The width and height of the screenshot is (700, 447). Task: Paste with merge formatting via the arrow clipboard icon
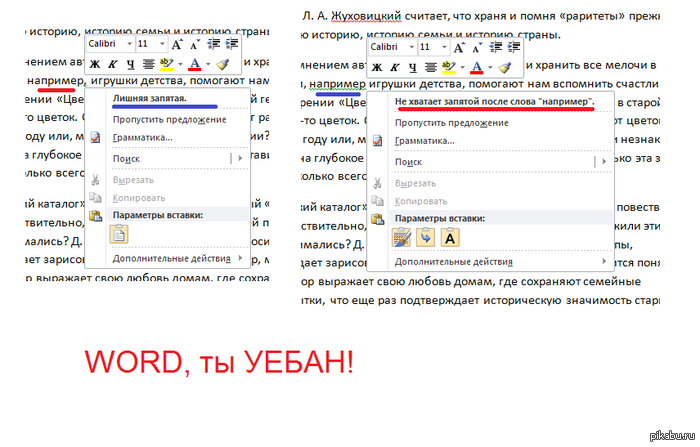pos(425,237)
